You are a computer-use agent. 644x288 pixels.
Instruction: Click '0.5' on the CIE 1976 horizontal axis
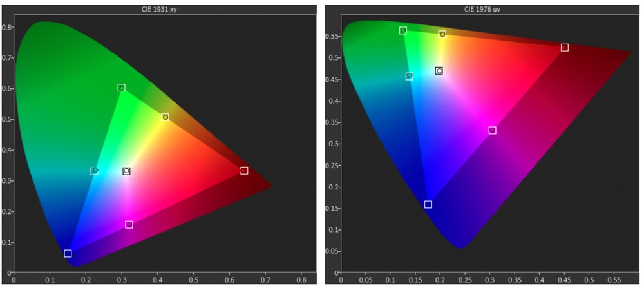coord(590,280)
